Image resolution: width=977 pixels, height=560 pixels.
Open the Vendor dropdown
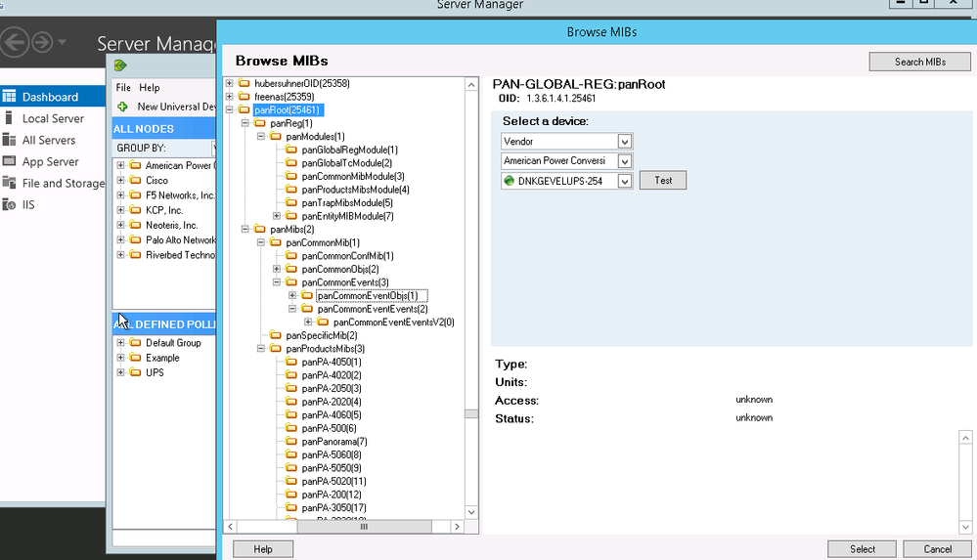[625, 142]
